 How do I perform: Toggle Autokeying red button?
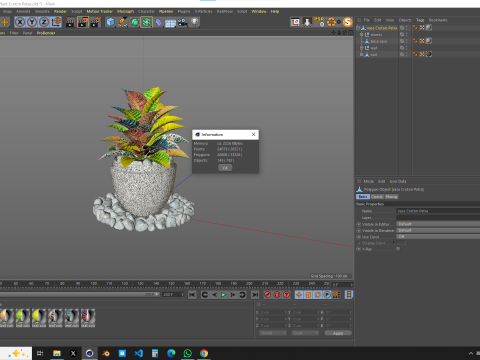(277, 295)
